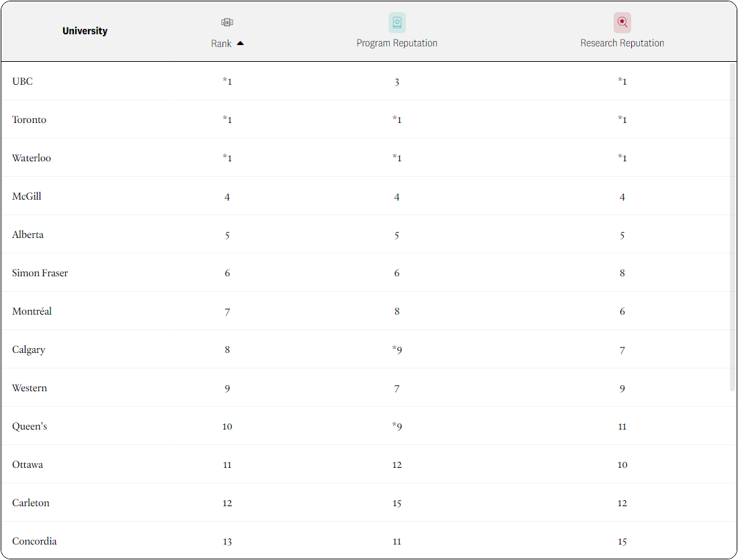Select the UBC row name
Viewport: 738px width, 560px height.
coord(23,81)
